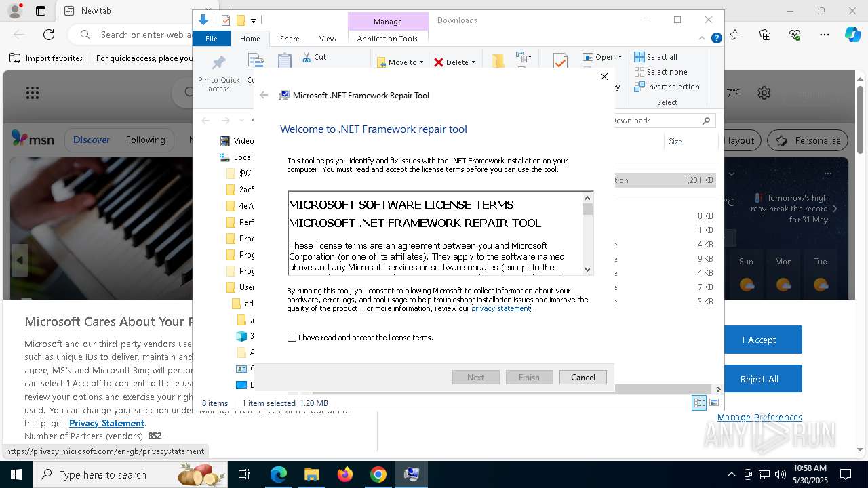Select the Users folder in navigation pane
868x488 pixels.
click(240, 287)
